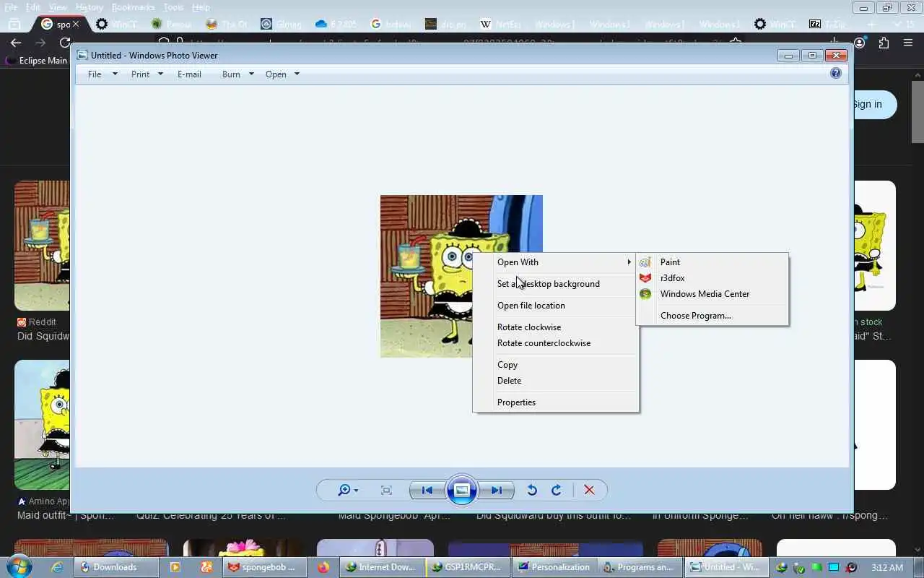
Task: Switch to Personalization taskbar window
Action: click(554, 567)
